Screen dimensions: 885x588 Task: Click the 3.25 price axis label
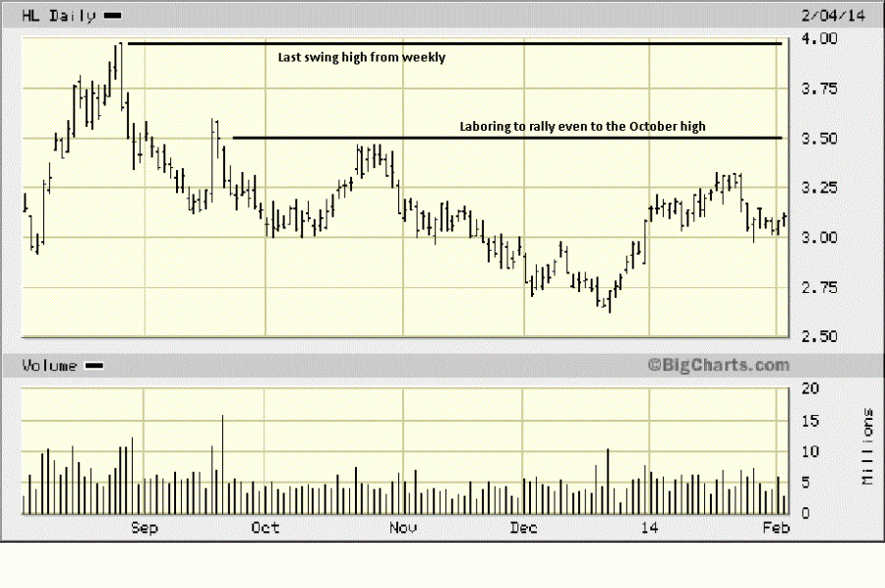819,188
